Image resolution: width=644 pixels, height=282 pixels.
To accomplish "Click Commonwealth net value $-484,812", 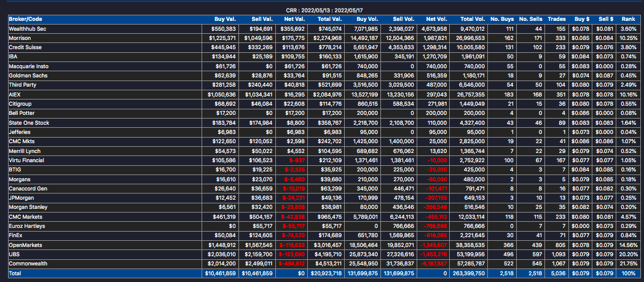I will [x=292, y=264].
